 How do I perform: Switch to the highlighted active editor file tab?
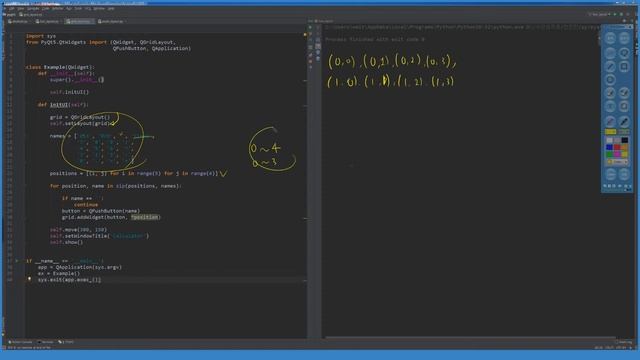79,21
